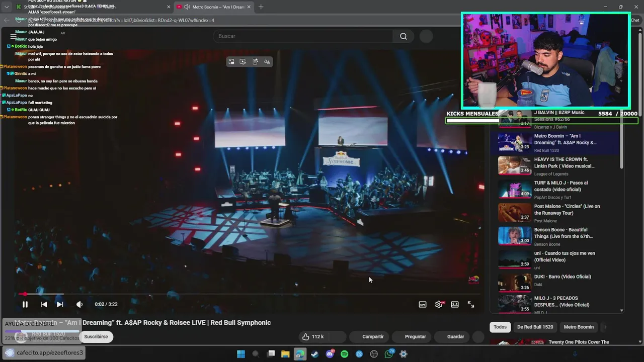
Task: Open Spotify from taskbar
Action: [x=345, y=354]
